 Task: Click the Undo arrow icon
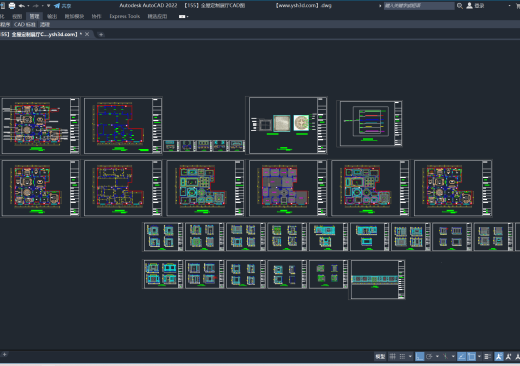click(x=22, y=6)
